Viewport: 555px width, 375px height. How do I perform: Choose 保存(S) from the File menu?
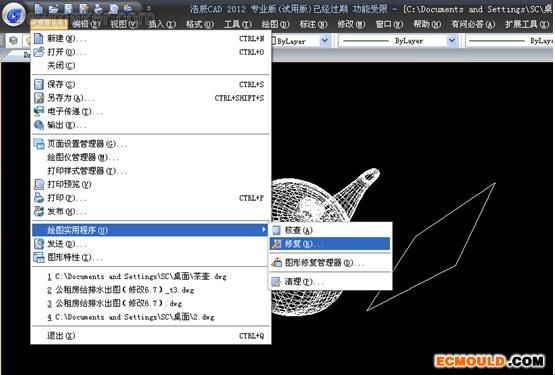click(150, 84)
